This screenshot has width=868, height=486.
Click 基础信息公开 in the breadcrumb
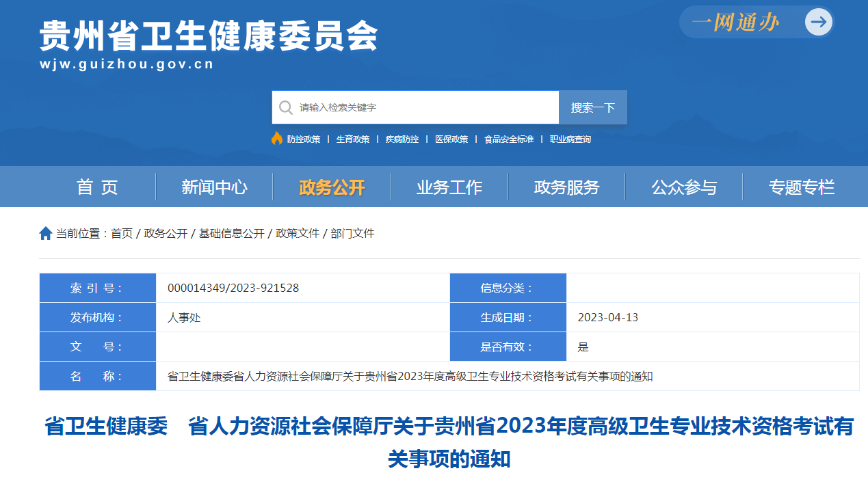[x=231, y=234]
